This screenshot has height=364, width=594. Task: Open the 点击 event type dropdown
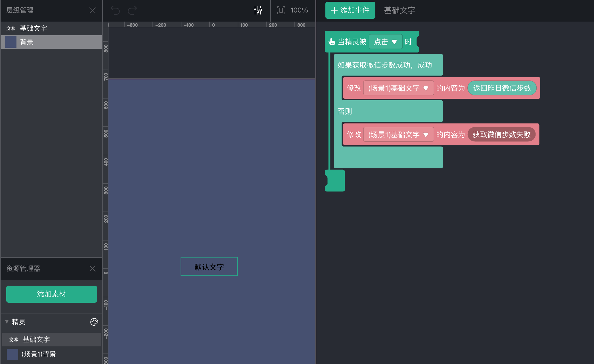pyautogui.click(x=385, y=42)
